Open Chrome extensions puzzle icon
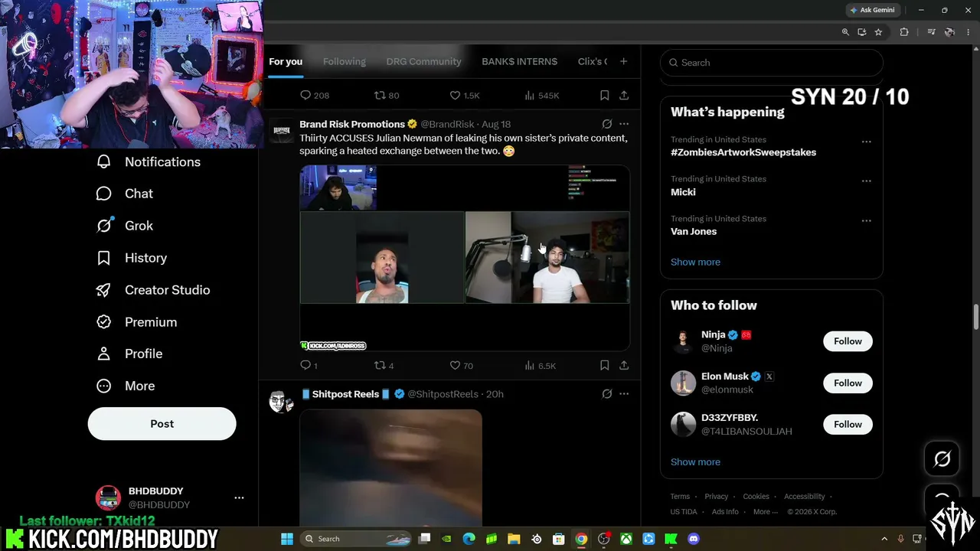The width and height of the screenshot is (980, 551). click(904, 32)
